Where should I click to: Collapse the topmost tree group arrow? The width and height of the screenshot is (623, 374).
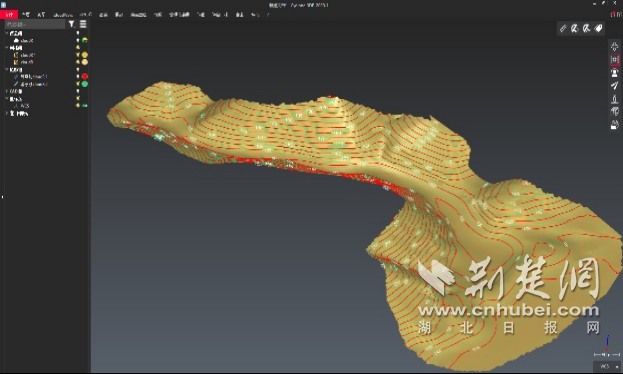[x=7, y=33]
